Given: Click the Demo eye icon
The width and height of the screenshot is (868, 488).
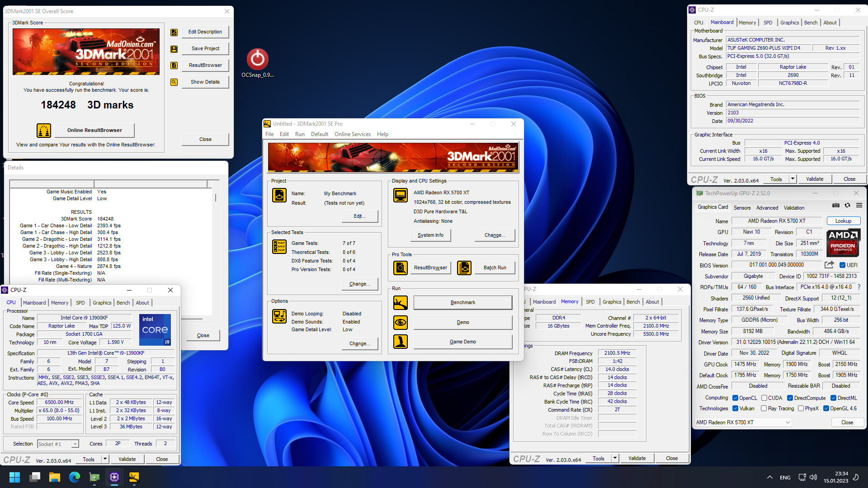Looking at the screenshot, I should [401, 323].
